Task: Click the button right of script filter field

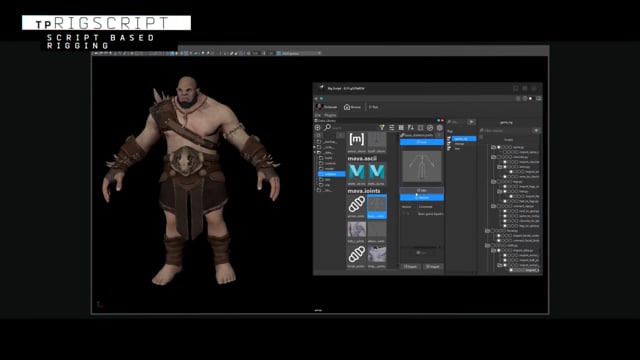Action: (536, 131)
